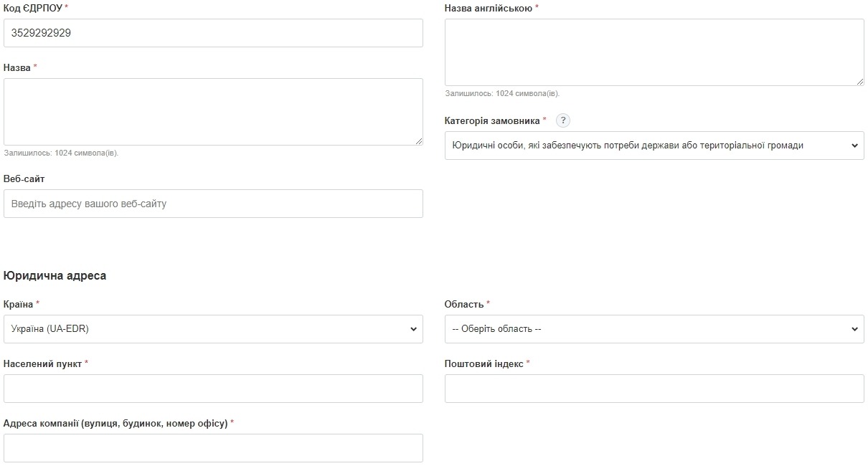Image resolution: width=868 pixels, height=466 pixels.
Task: Click into the Назва text area
Action: pos(213,112)
